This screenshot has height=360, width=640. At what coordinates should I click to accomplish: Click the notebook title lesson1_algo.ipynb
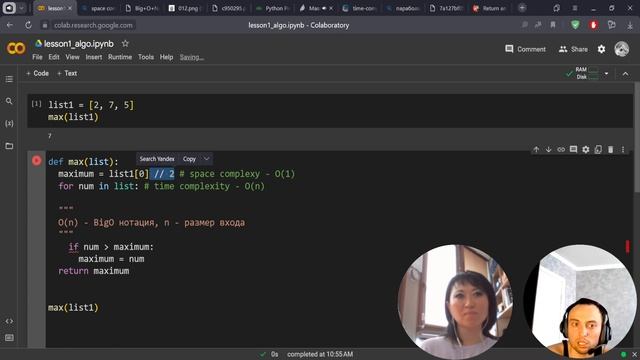(79, 44)
